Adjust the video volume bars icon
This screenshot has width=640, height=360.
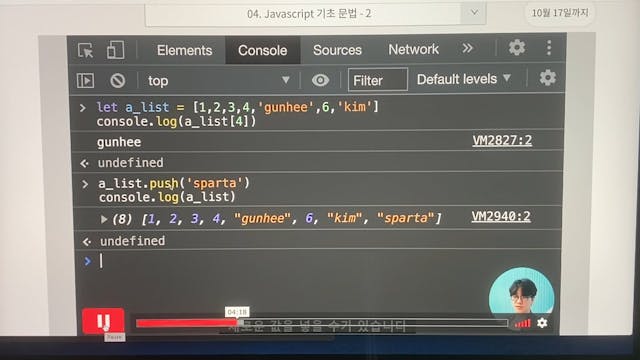[523, 323]
